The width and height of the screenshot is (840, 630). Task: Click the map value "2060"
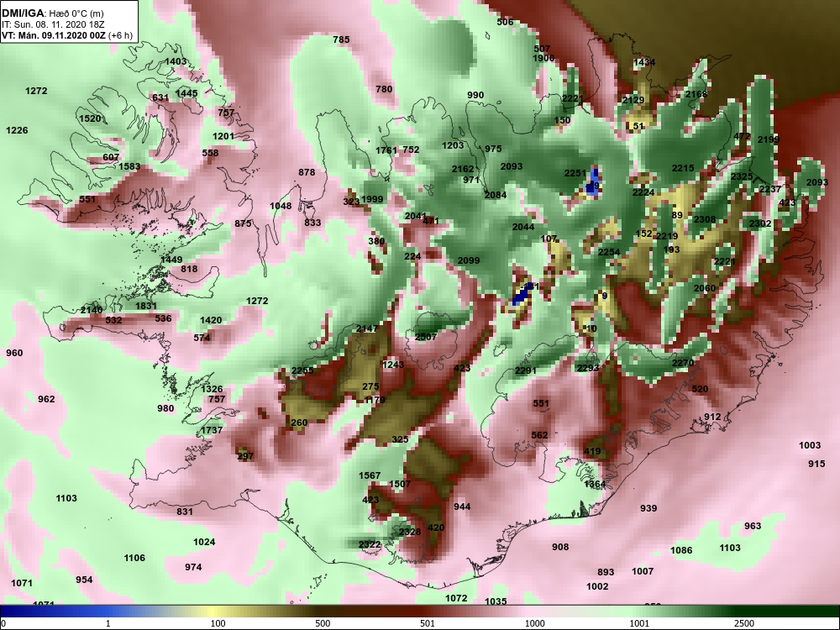pyautogui.click(x=705, y=288)
